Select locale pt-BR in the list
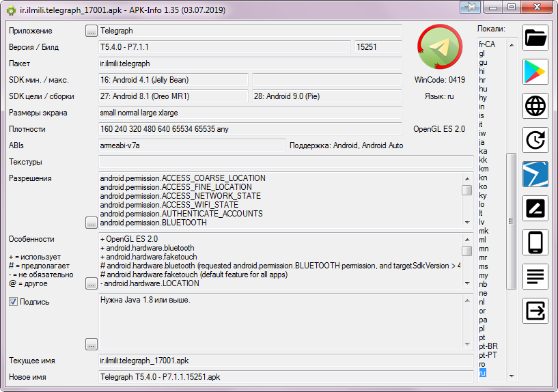The image size is (558, 392). tap(488, 346)
